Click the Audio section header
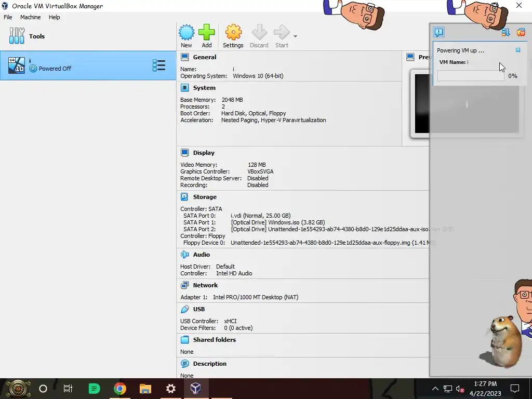Image resolution: width=532 pixels, height=399 pixels. 202,255
